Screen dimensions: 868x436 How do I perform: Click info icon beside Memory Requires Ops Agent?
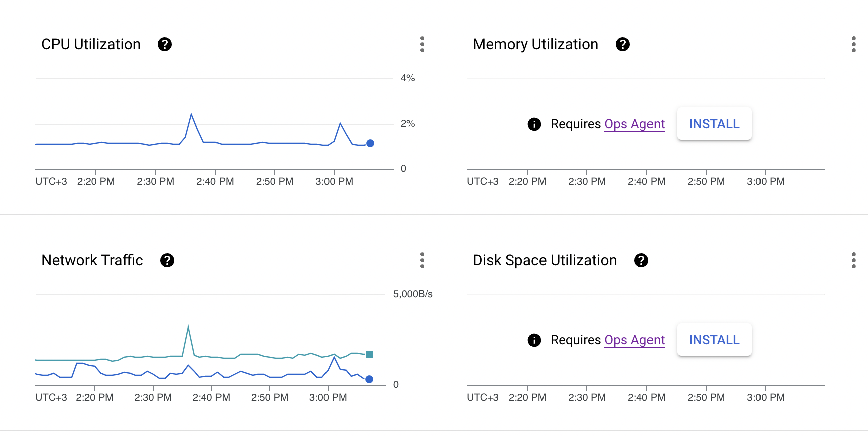pyautogui.click(x=534, y=124)
